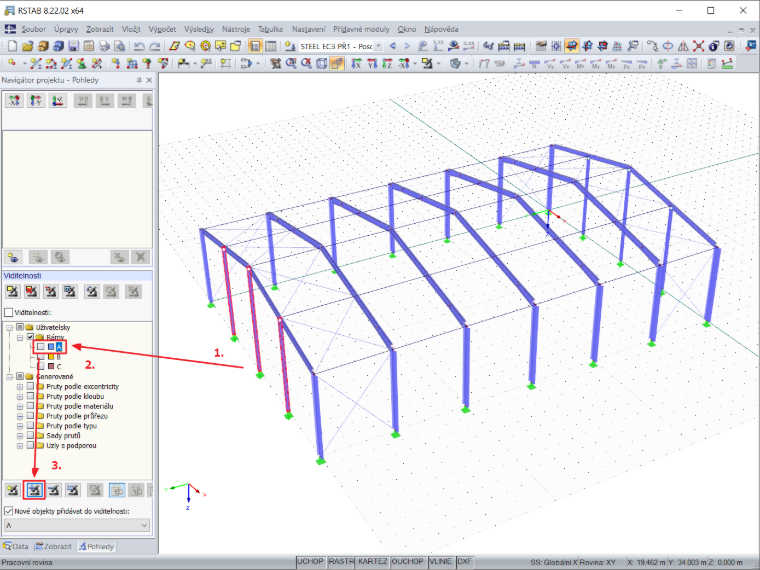Viewport: 760px width, 570px height.
Task: Click the create new visibility icon at panel bottom
Action: [13, 490]
